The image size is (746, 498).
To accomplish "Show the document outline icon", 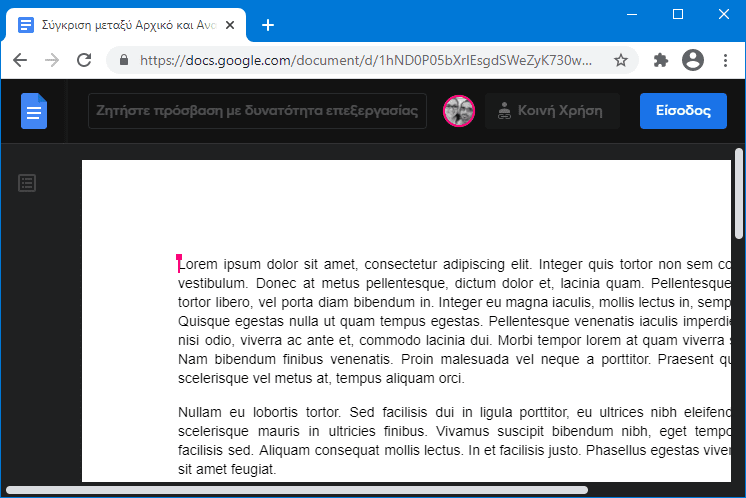I will pos(27,183).
